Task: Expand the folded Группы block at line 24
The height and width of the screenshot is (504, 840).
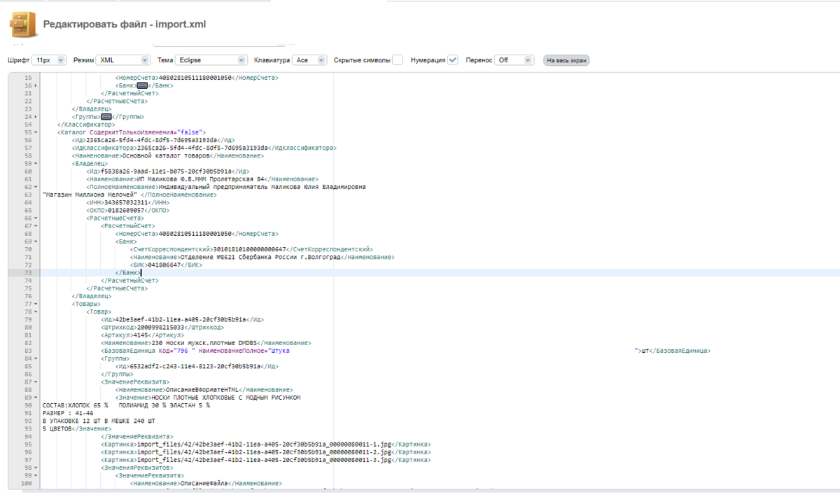Action: click(36, 116)
